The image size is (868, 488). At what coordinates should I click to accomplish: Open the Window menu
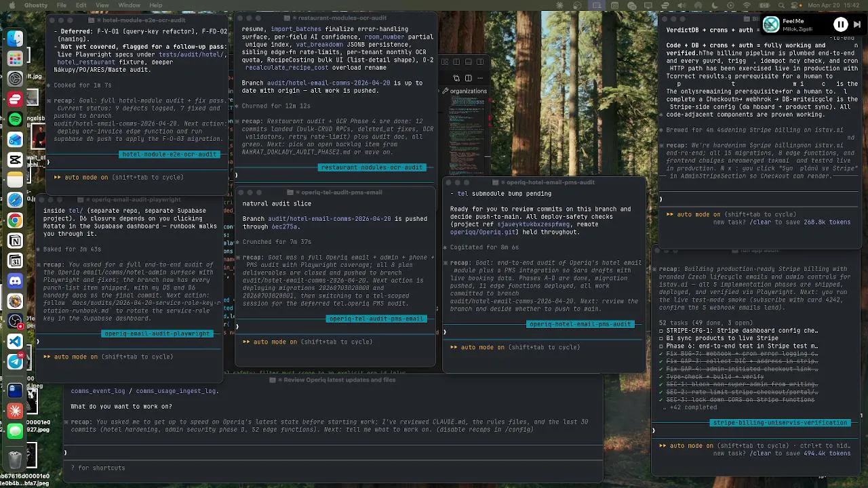coord(129,5)
